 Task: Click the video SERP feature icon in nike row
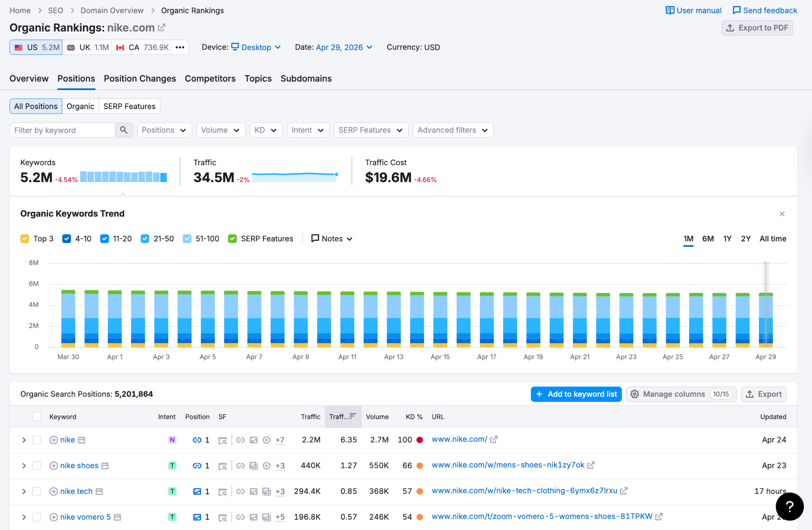pyautogui.click(x=267, y=440)
